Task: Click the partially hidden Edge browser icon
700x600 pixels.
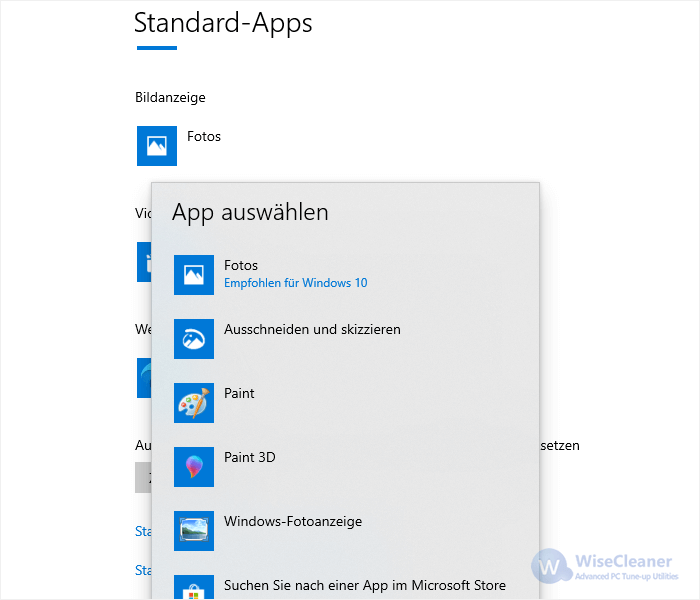Action: 144,378
